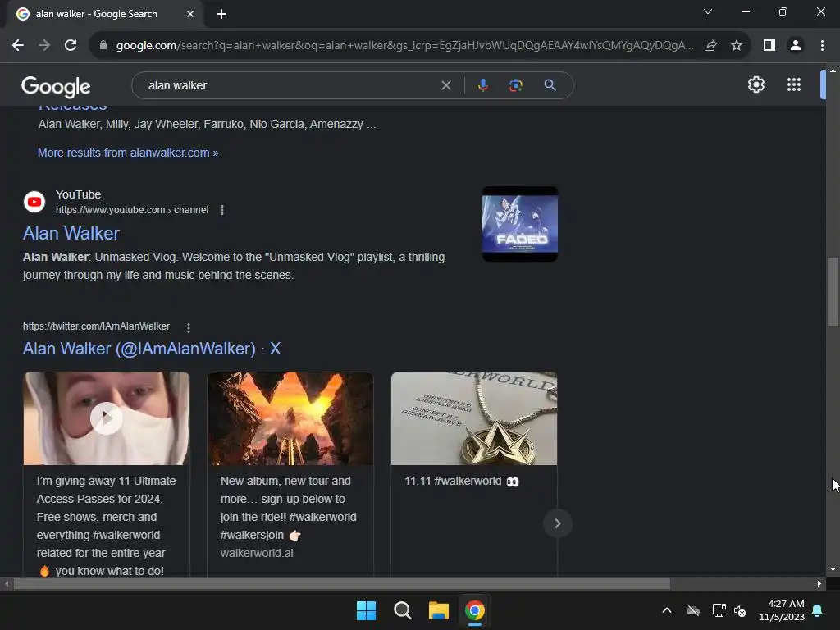Open More results from alanwalker.com

click(x=128, y=153)
